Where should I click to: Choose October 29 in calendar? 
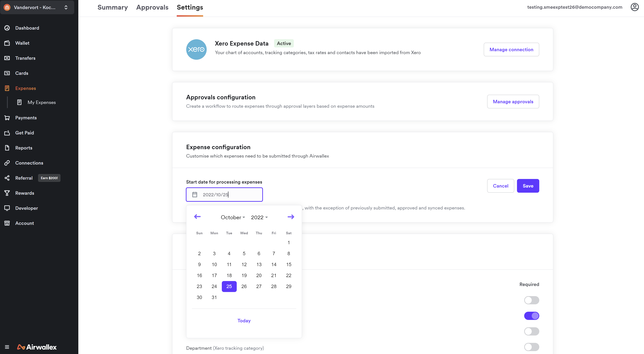pyautogui.click(x=288, y=286)
